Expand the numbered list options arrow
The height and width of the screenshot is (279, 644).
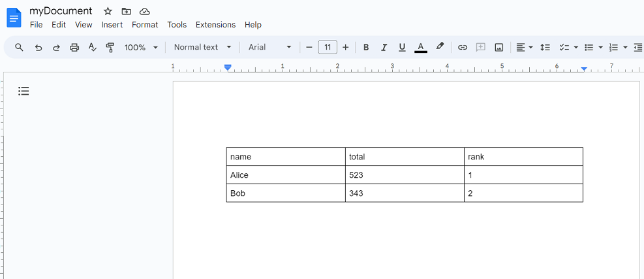[625, 47]
